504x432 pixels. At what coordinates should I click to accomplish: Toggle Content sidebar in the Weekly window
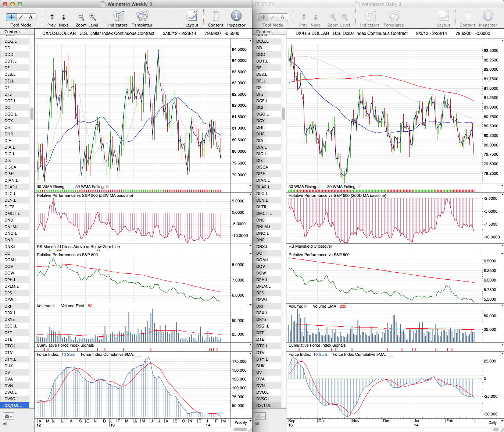(215, 17)
